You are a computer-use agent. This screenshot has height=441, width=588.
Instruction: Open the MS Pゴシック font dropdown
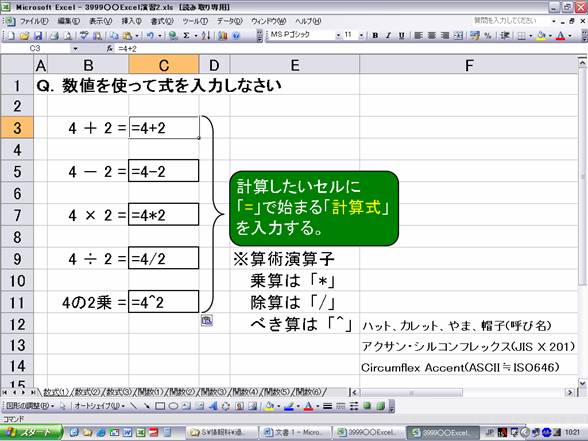(338, 36)
